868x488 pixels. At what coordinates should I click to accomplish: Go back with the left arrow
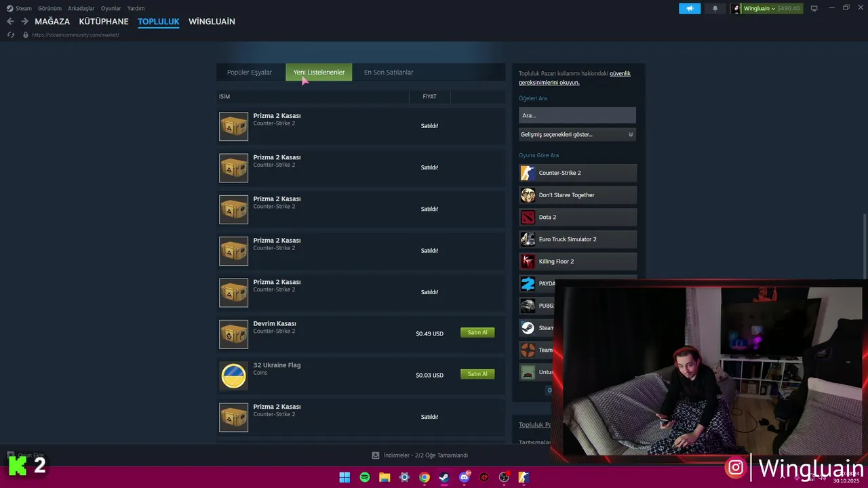tap(10, 22)
